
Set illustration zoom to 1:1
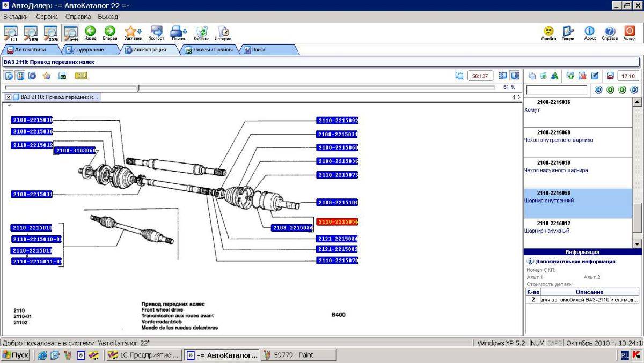click(x=10, y=33)
